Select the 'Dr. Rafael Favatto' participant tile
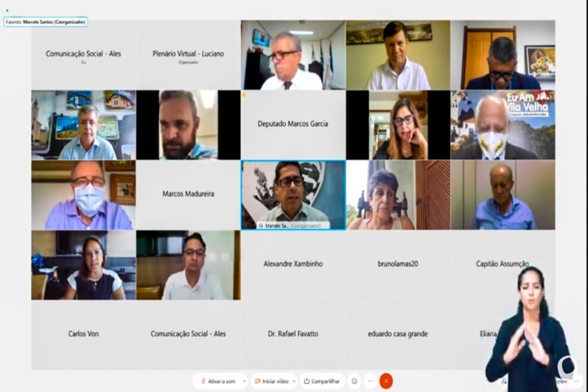 [x=293, y=335]
